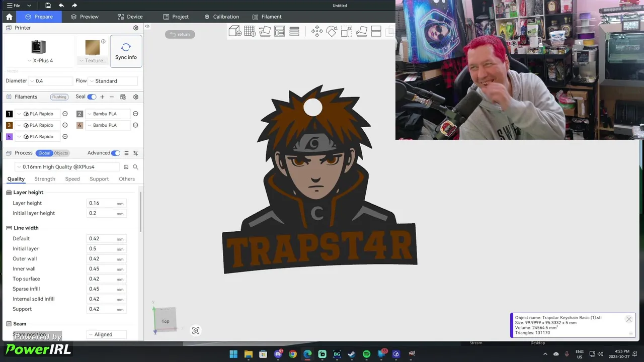The width and height of the screenshot is (644, 362).
Task: Undo the last action
Action: [x=61, y=6]
